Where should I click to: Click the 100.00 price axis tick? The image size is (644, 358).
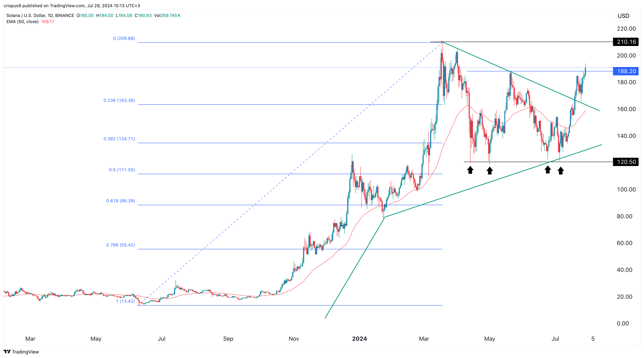click(626, 189)
